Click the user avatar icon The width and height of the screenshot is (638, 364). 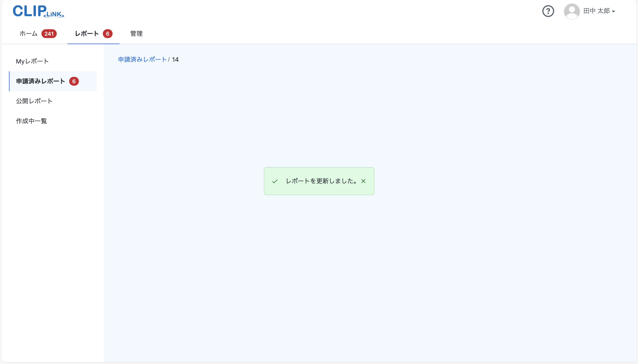pyautogui.click(x=572, y=11)
